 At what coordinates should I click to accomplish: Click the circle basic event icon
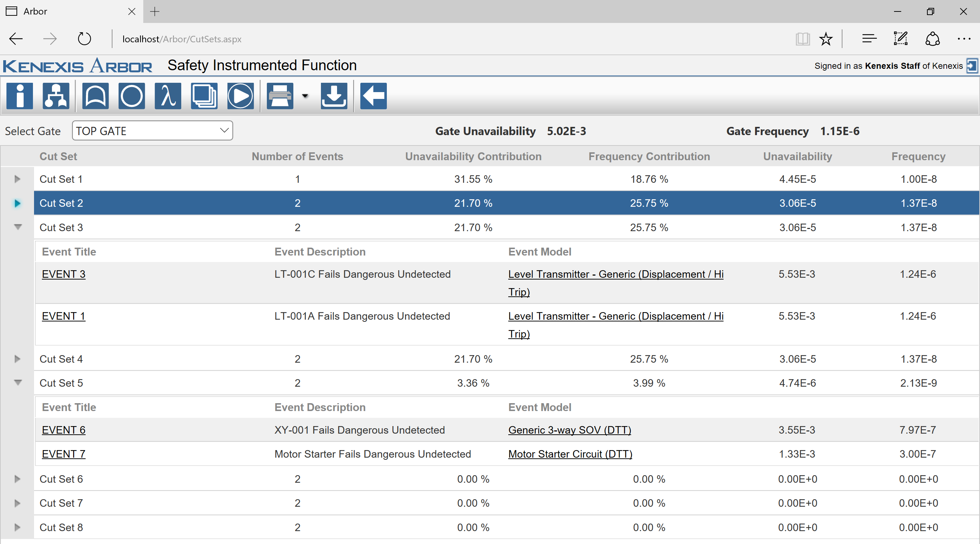pos(131,96)
